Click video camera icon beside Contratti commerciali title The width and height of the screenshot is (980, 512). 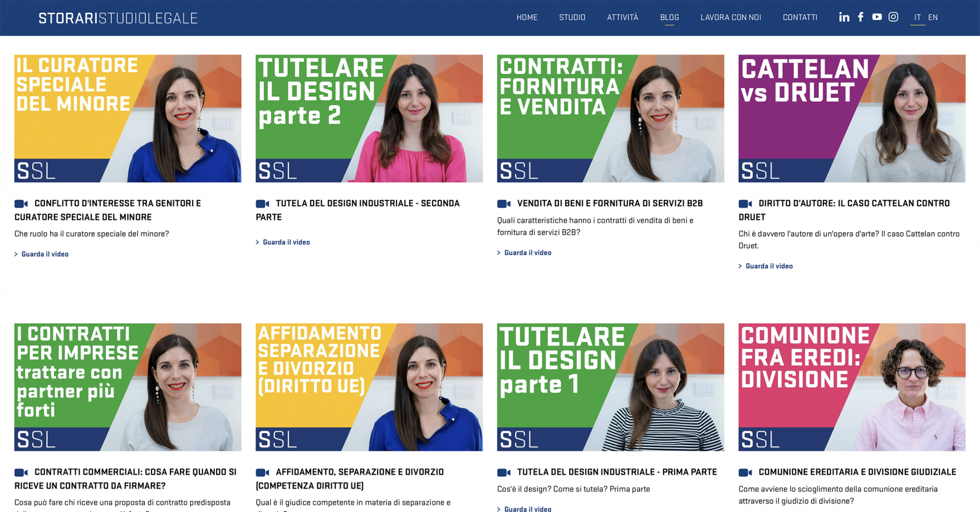tap(21, 473)
